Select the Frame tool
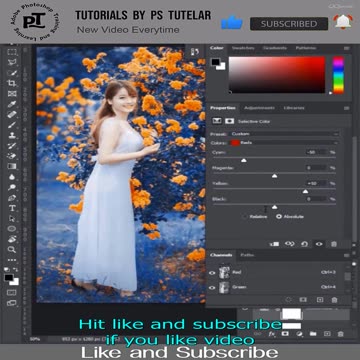 point(12,93)
